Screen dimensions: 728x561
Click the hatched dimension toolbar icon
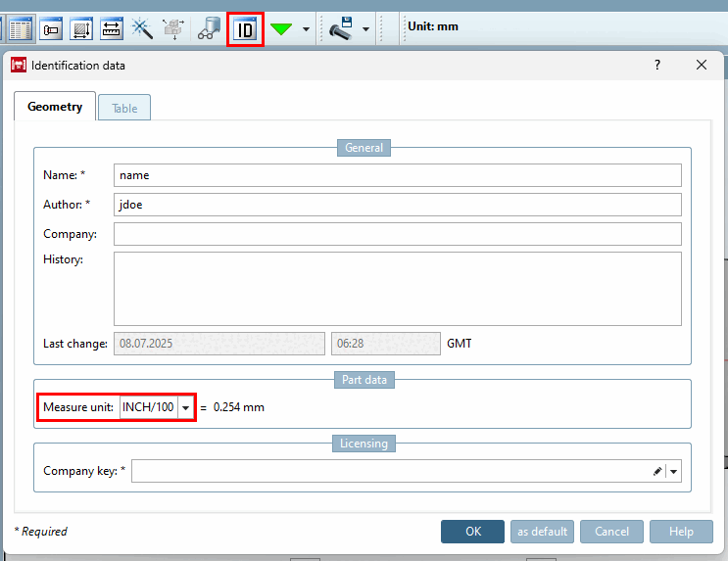[80, 29]
